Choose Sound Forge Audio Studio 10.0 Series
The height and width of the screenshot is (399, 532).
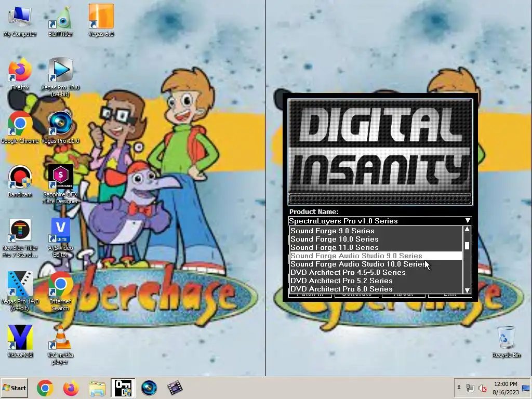(x=376, y=264)
